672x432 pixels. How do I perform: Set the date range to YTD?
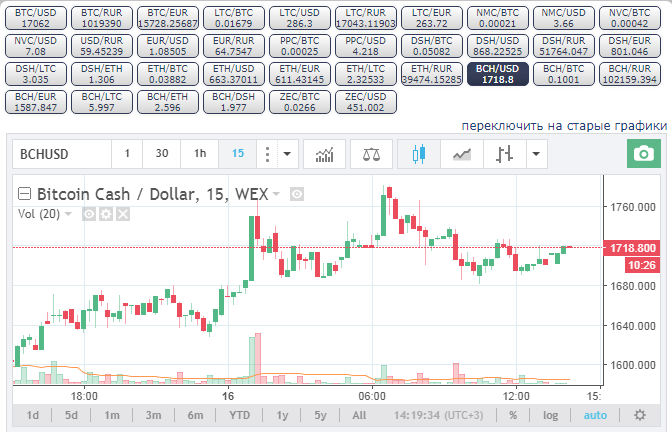point(239,415)
